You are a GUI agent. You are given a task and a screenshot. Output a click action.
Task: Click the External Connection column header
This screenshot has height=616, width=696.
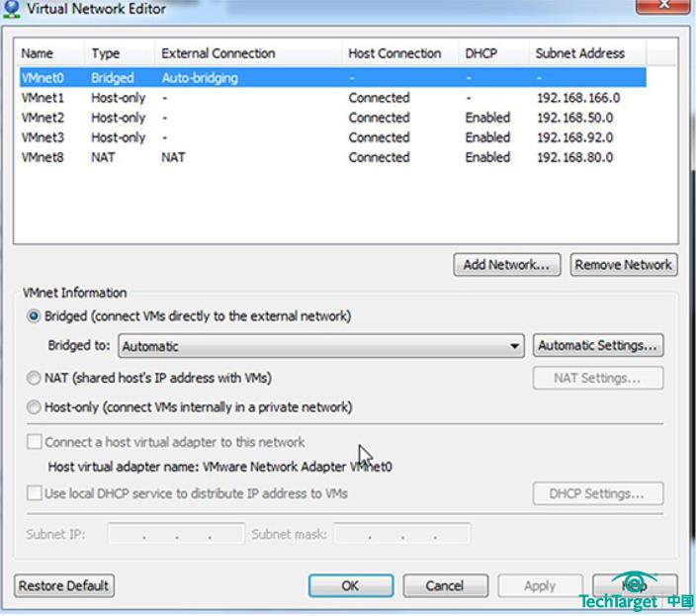click(x=248, y=53)
